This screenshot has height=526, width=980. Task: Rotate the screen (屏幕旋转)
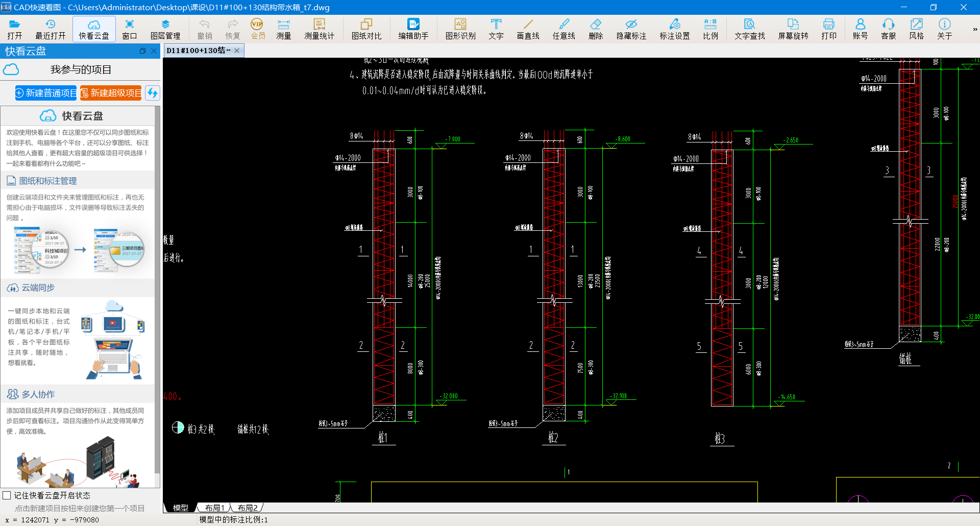pos(793,29)
